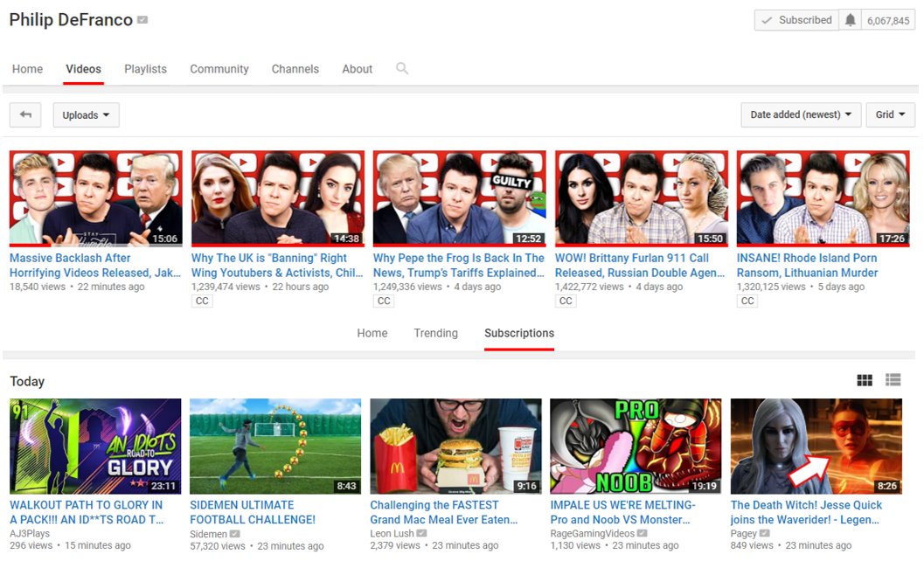Image resolution: width=924 pixels, height=568 pixels.
Task: Click verified badge next to Leon Lush
Action: click(x=421, y=533)
